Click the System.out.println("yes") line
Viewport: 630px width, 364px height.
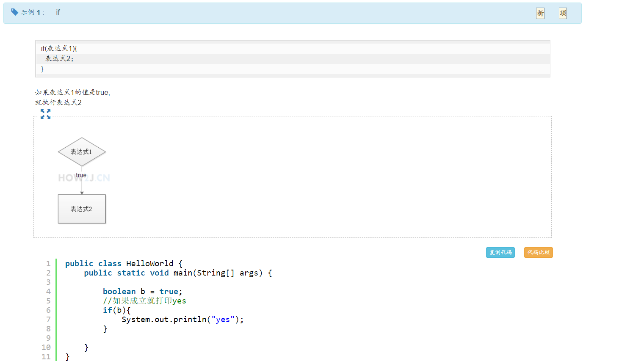182,320
